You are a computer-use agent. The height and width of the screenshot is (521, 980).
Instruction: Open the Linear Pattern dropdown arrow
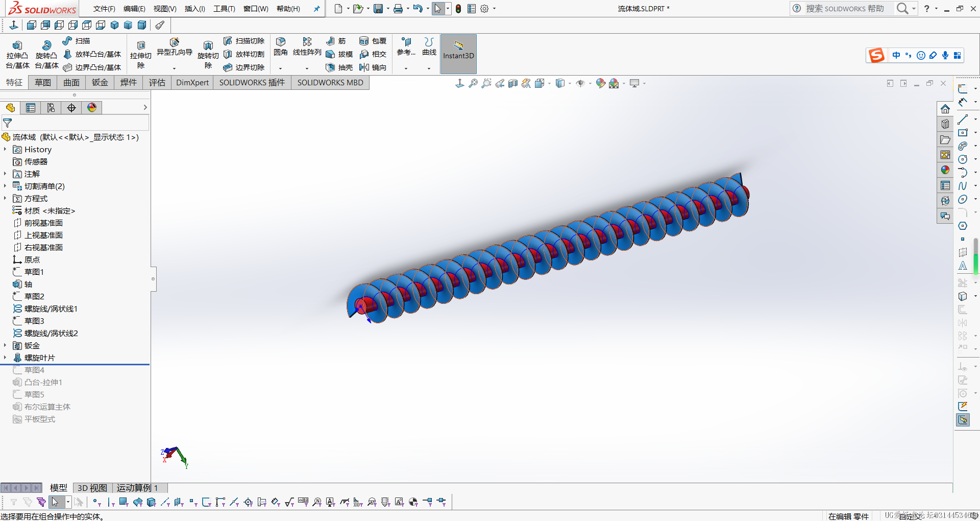pos(307,68)
